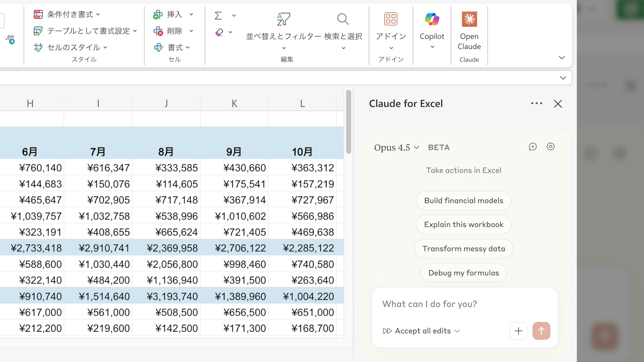The height and width of the screenshot is (362, 644).
Task: Click the Sort and Filter (並べ替えとフィルター) icon
Action: [283, 19]
